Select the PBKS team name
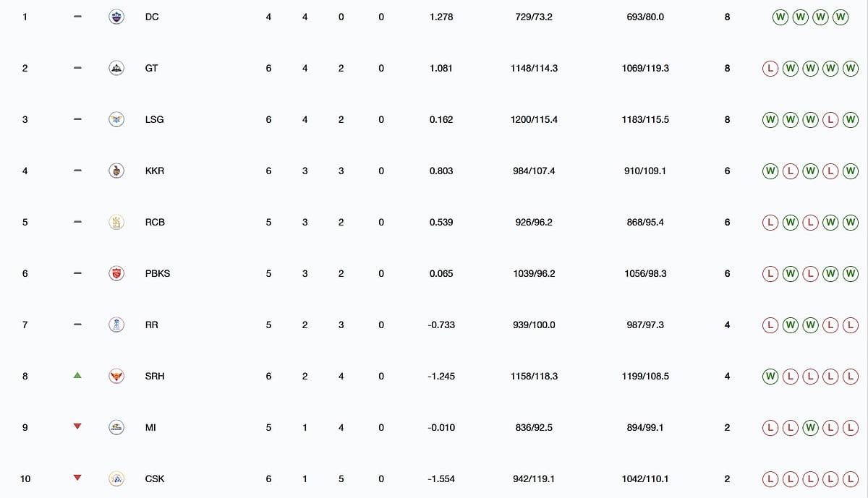 (158, 273)
